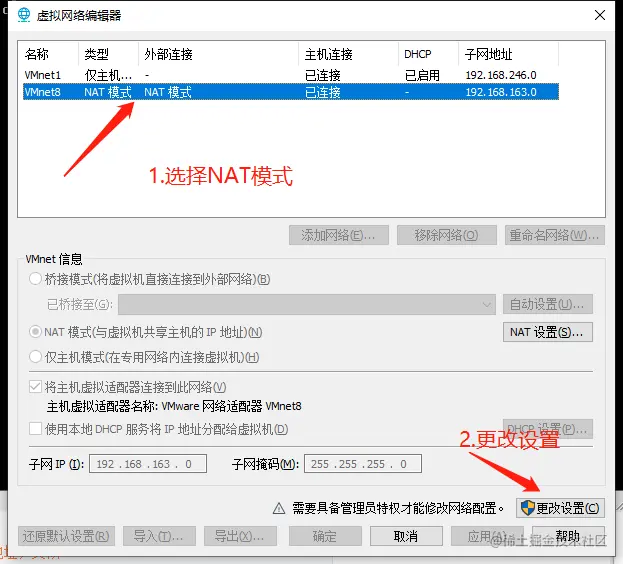
Task: Click the globe icon in the title bar
Action: [x=24, y=15]
